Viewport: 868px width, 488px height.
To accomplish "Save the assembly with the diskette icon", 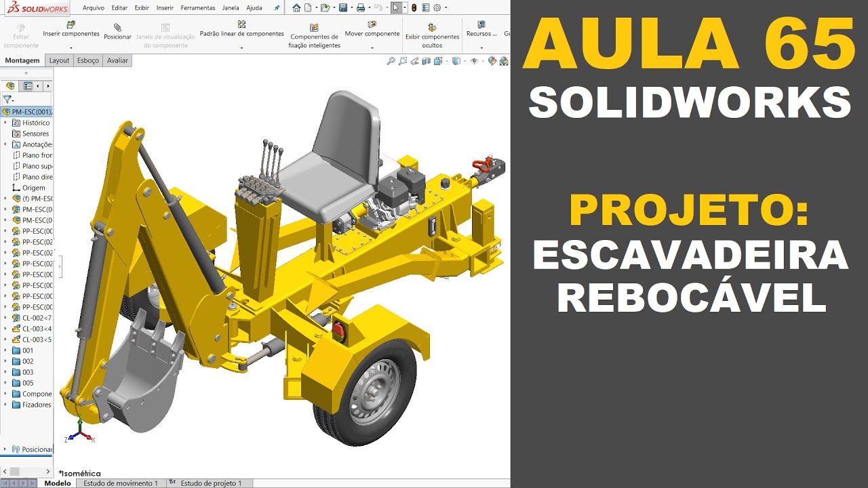I will pos(343,8).
